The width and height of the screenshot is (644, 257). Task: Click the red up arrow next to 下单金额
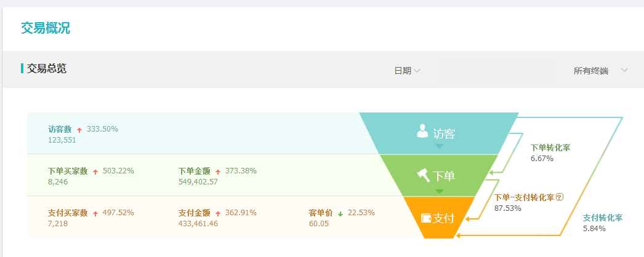click(218, 172)
